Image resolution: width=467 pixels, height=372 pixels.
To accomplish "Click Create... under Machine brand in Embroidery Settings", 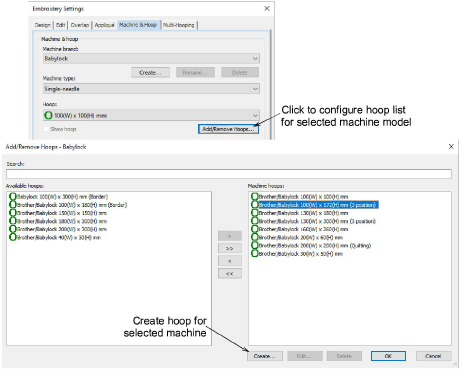I will coord(150,72).
